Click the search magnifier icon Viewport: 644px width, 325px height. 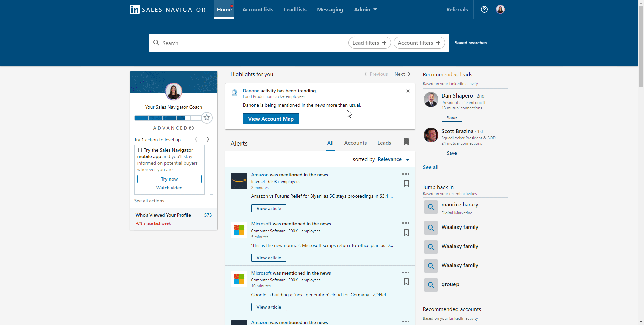156,43
